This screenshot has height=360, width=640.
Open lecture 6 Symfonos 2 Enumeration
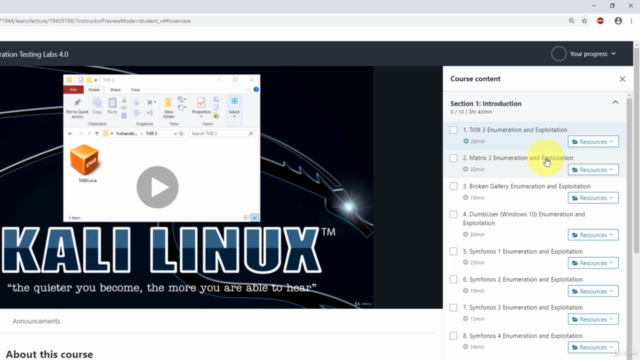point(522,280)
